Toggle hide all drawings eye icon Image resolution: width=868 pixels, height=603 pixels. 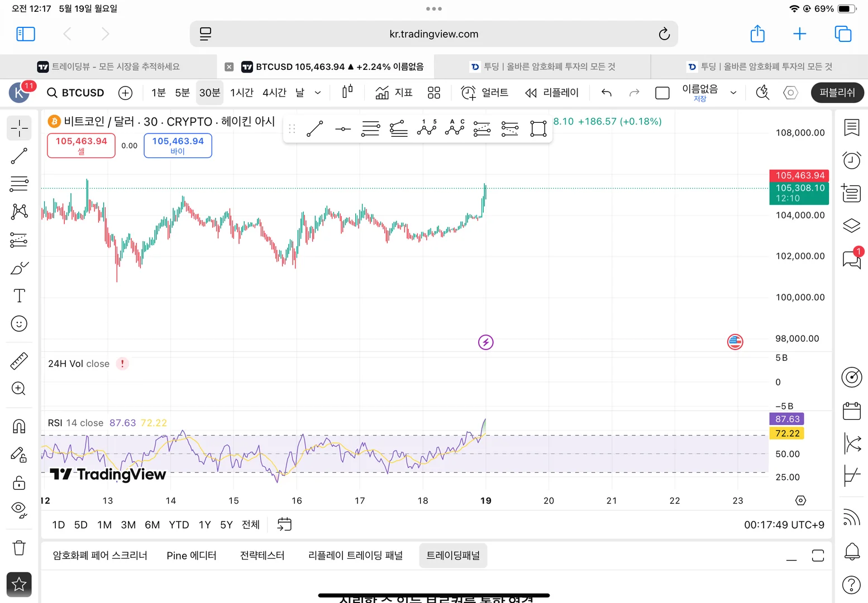tap(19, 510)
